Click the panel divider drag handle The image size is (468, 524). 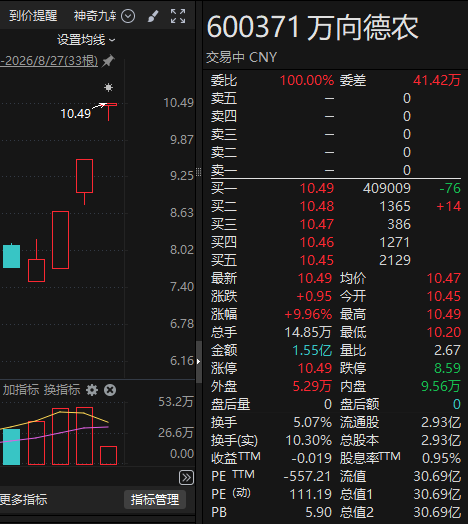tap(199, 172)
